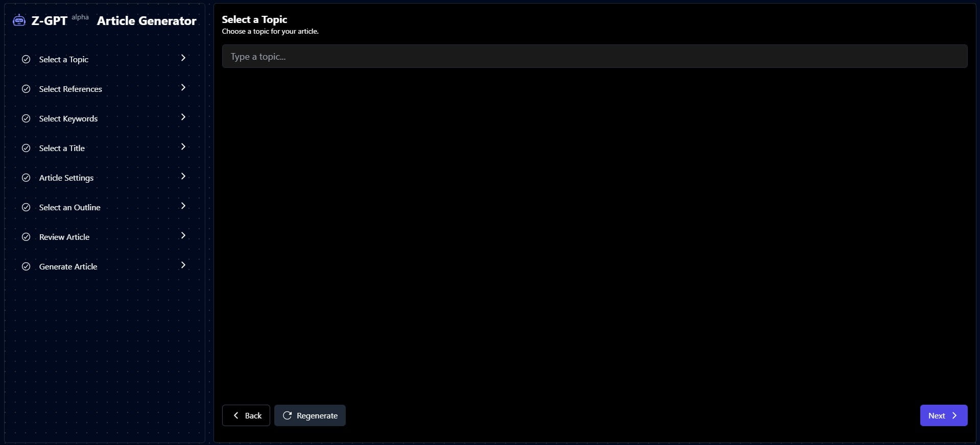Expand the Select a Topic chevron
980x445 pixels.
(183, 58)
